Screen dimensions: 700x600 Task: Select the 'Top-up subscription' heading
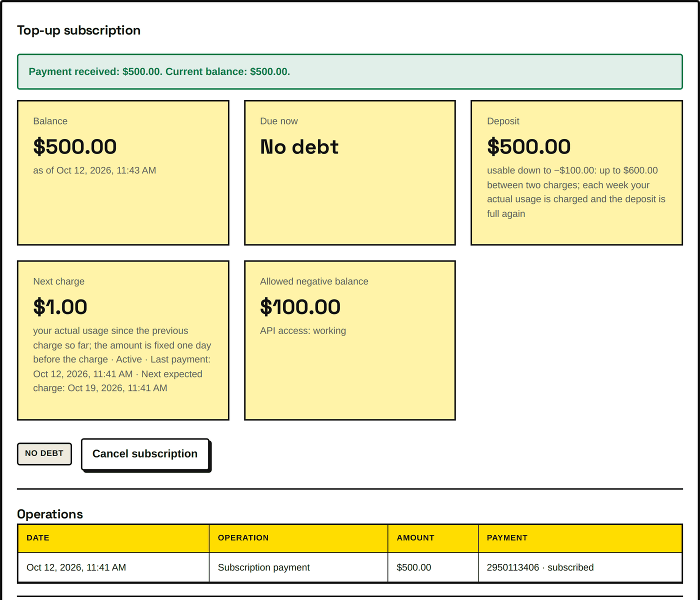[x=79, y=30]
